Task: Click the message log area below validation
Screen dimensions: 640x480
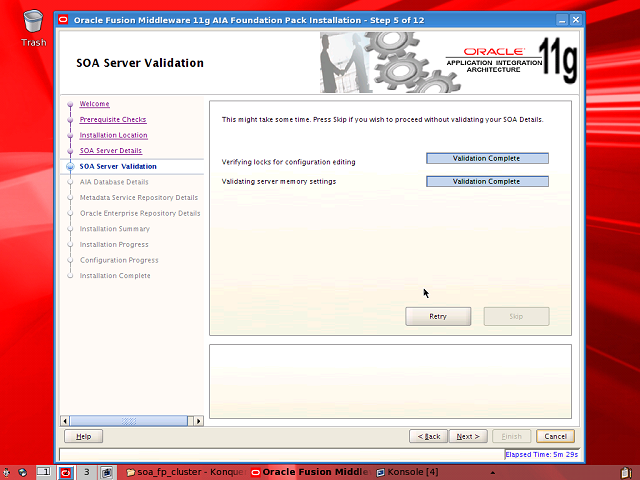Action: [x=390, y=381]
